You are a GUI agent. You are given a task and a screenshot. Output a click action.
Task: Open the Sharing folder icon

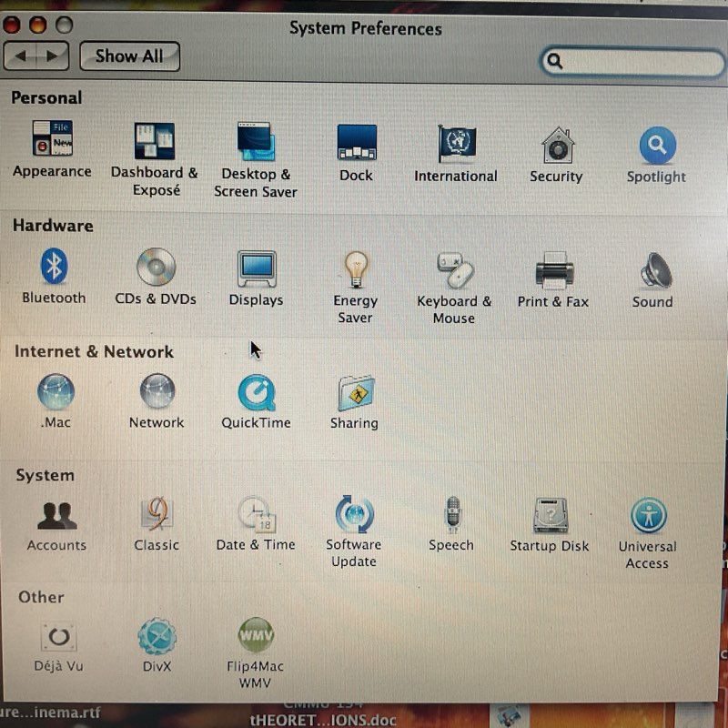point(354,393)
